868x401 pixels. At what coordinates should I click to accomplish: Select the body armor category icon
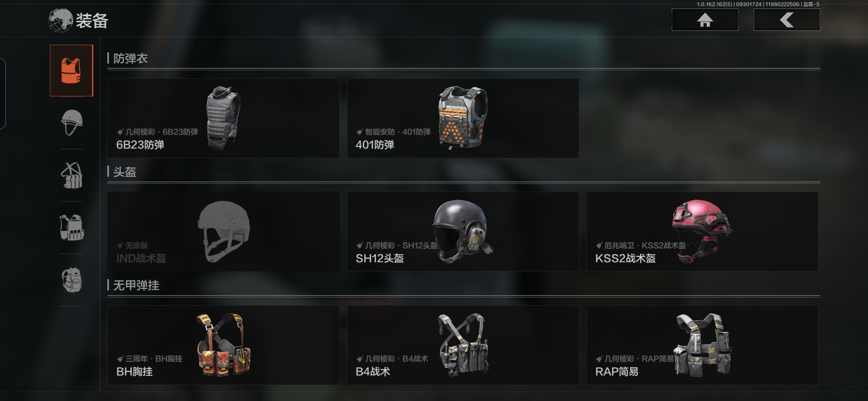(71, 71)
